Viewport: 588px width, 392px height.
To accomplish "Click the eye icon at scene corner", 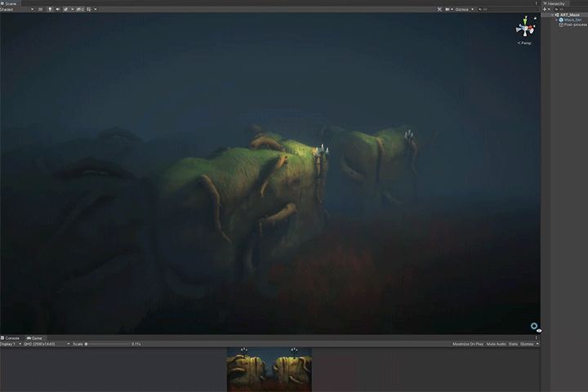I will 539,331.
